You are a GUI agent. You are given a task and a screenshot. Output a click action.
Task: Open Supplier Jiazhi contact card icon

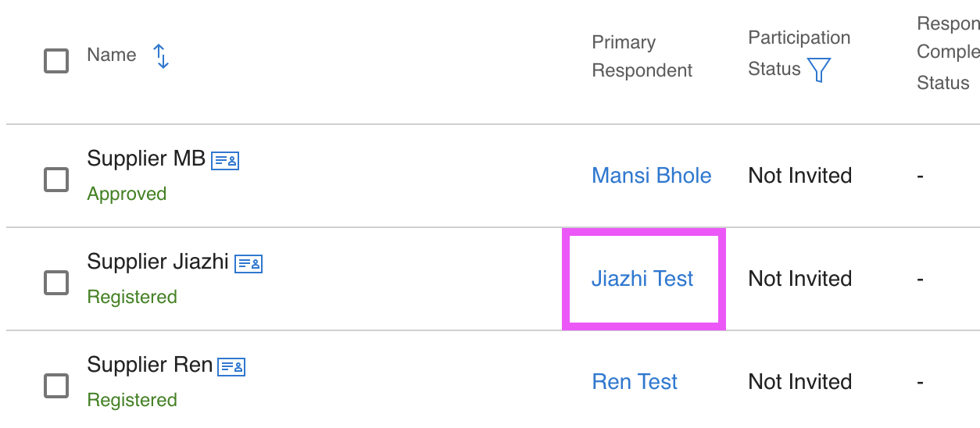point(249,264)
